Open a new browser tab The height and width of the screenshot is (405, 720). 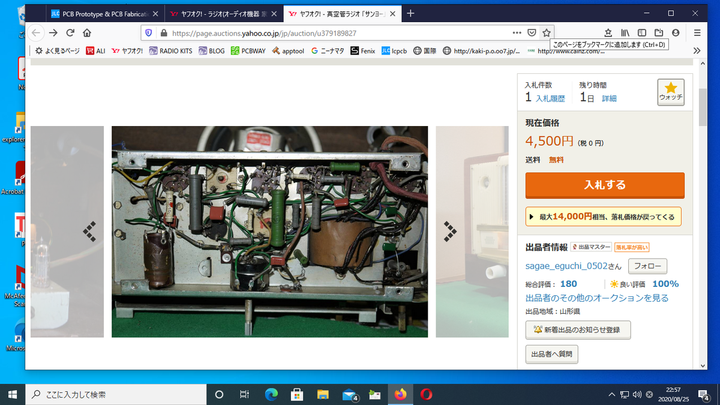410,13
